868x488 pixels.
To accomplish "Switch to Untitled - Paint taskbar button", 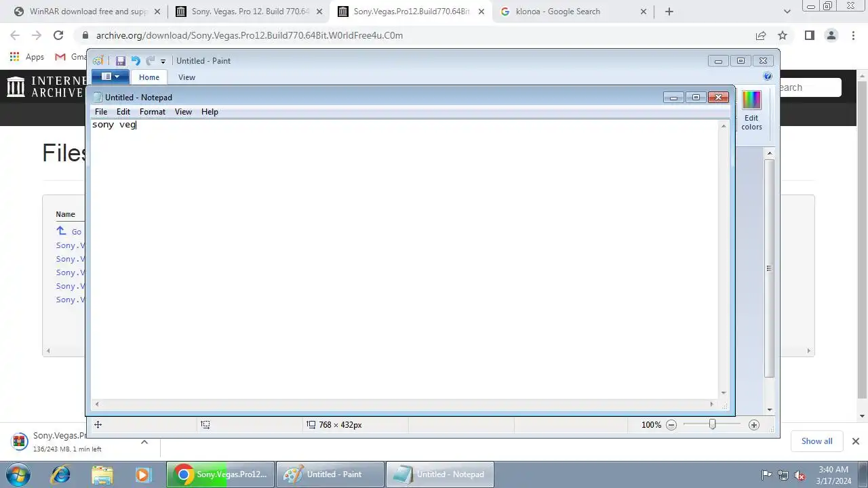I will [x=330, y=474].
